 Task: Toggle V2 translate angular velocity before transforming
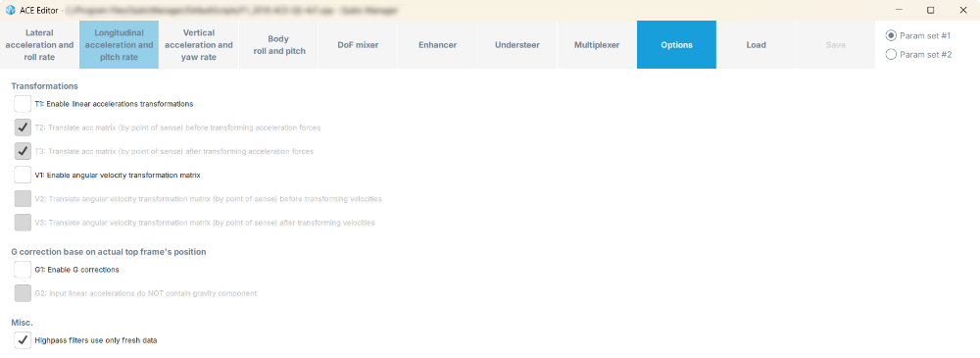pyautogui.click(x=23, y=199)
